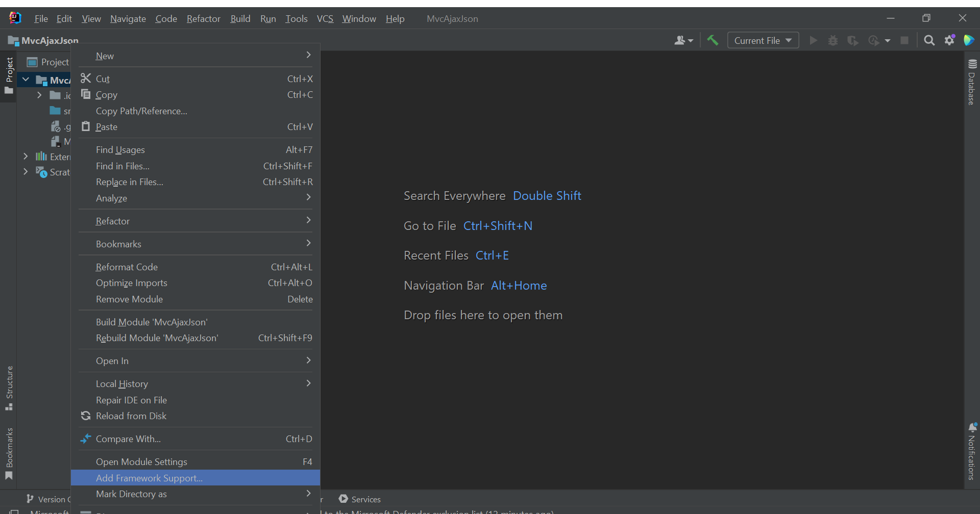This screenshot has width=980, height=514.
Task: Click the Debug bug icon
Action: [x=833, y=40]
